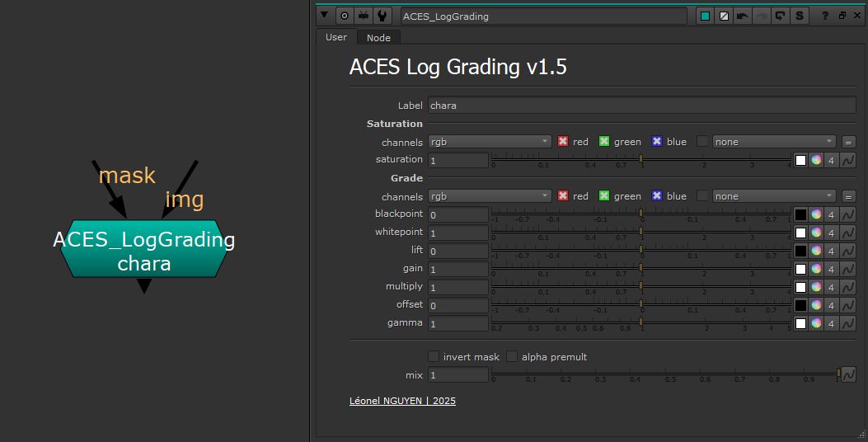Click the teal node color button

point(705,16)
